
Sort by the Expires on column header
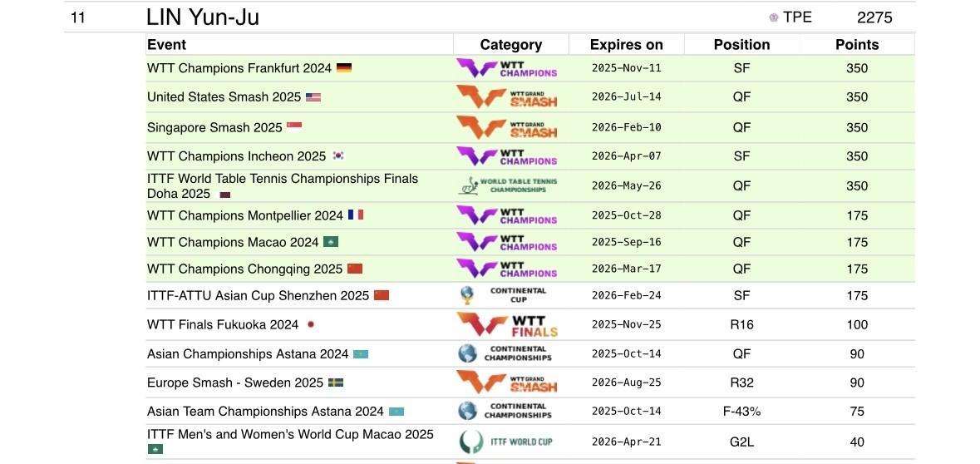626,45
